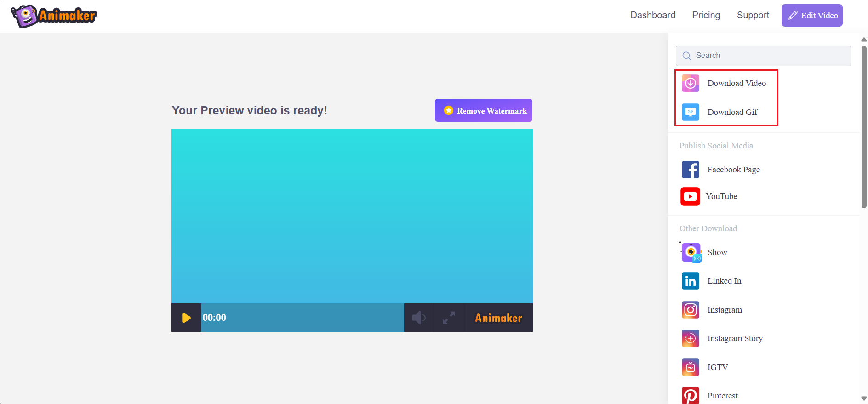Screen dimensions: 868x404
Task: Go to Pricing
Action: click(706, 15)
